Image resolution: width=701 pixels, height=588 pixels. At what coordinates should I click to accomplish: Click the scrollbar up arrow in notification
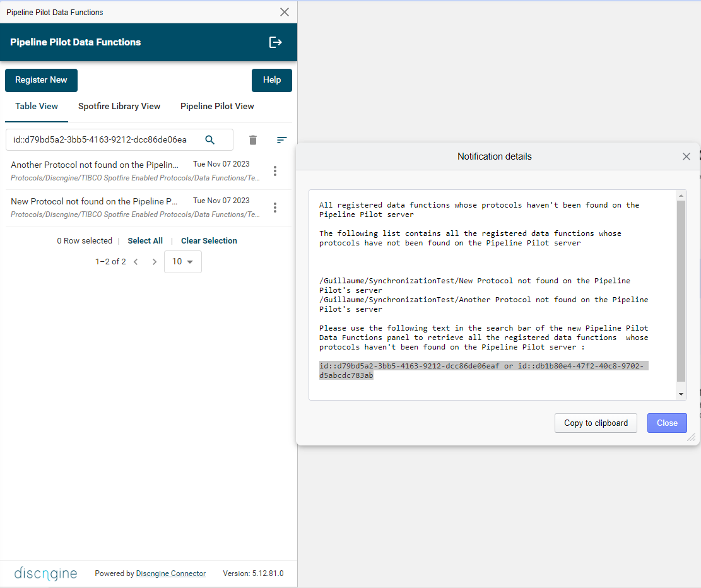click(x=681, y=196)
